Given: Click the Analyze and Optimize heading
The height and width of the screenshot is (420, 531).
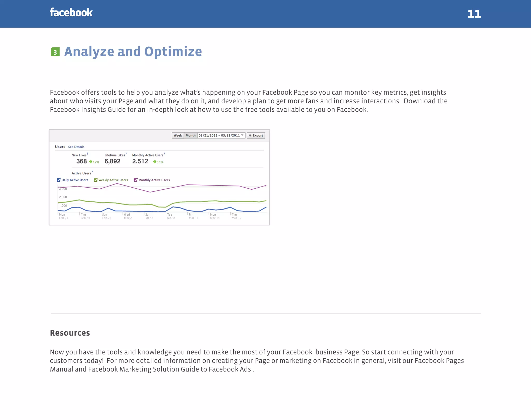Looking at the screenshot, I should coord(133,52).
